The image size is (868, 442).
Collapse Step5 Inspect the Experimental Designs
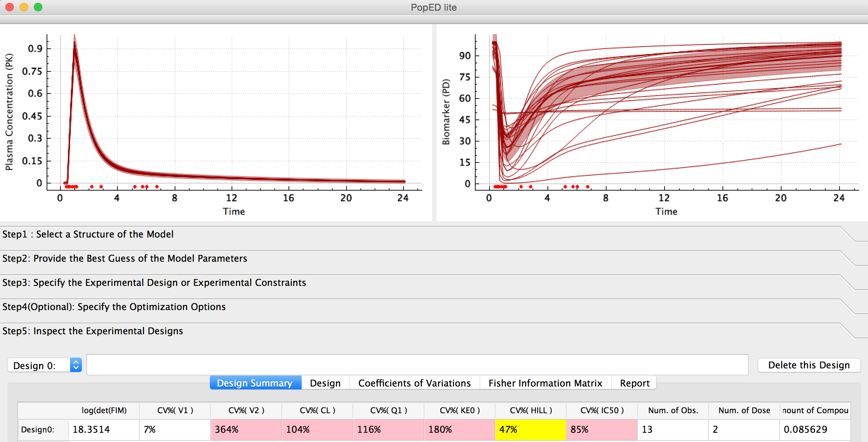92,331
